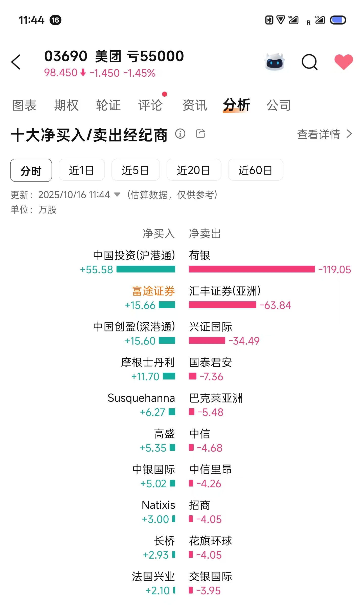This screenshot has height=614, width=364.
Task: Tap the Bluetooth status bar icon
Action: coord(269,20)
